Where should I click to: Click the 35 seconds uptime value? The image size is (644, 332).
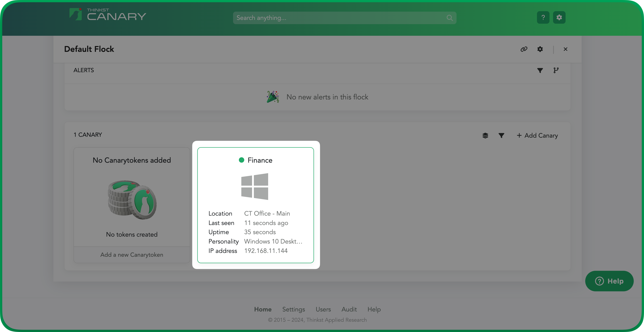tap(260, 232)
